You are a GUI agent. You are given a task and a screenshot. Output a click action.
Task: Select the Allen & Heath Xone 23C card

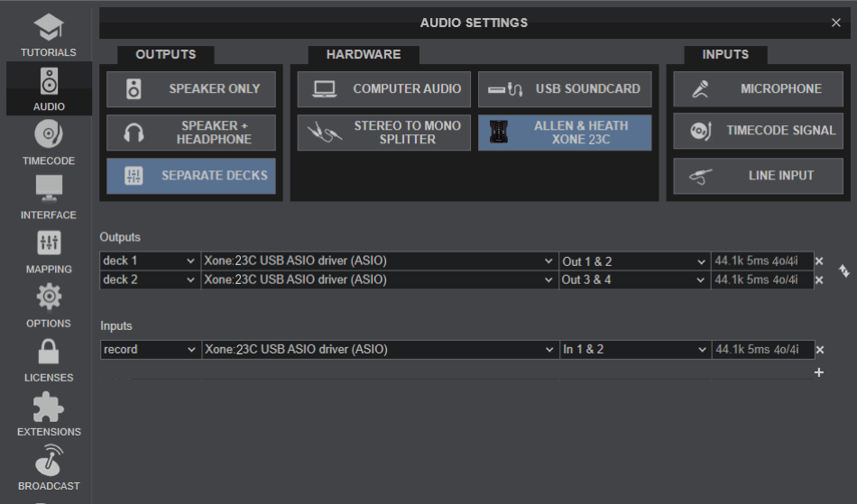click(565, 133)
